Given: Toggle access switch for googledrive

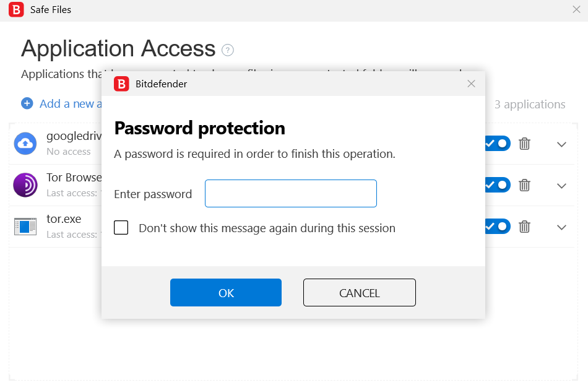Looking at the screenshot, I should [498, 144].
